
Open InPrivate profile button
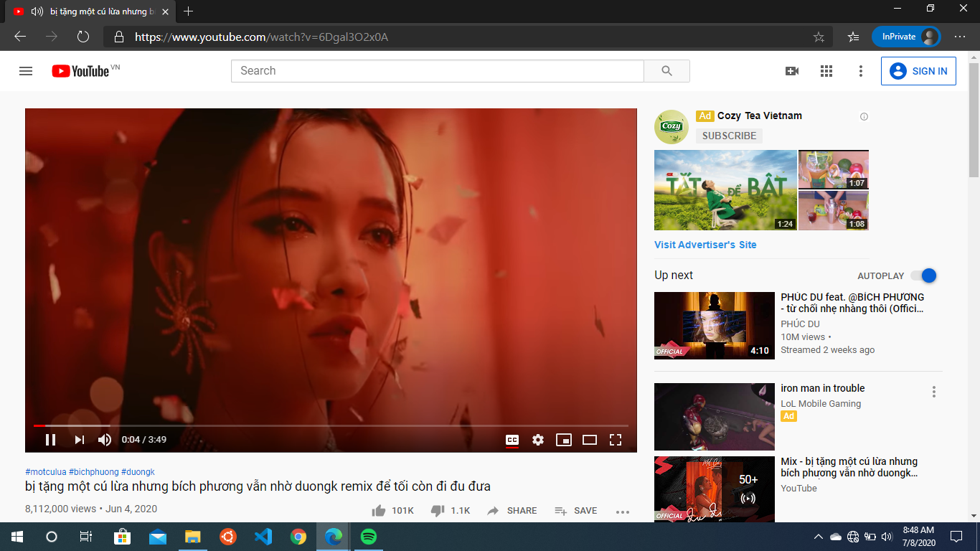tap(906, 37)
